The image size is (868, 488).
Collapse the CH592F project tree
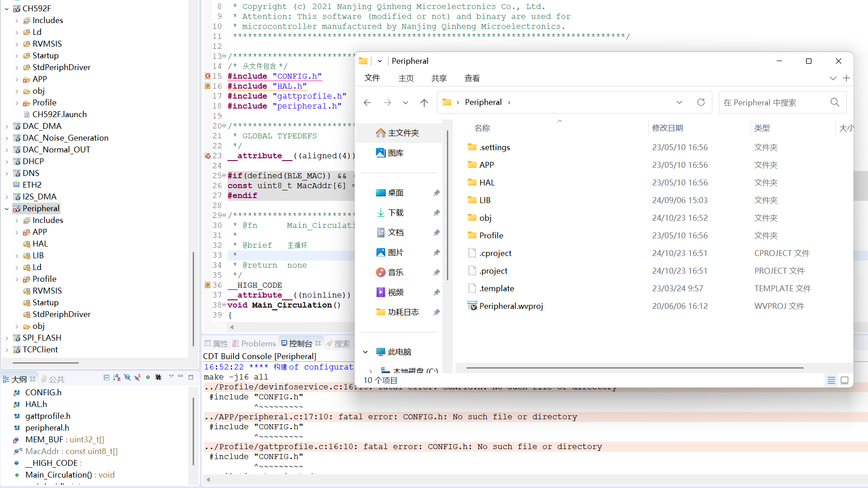click(7, 9)
